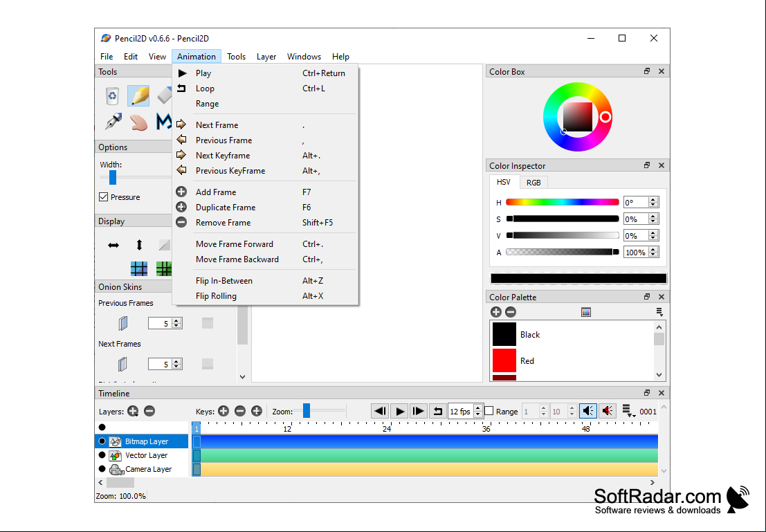Increase the Previous Frames onion skin count
766x532 pixels.
[176, 320]
